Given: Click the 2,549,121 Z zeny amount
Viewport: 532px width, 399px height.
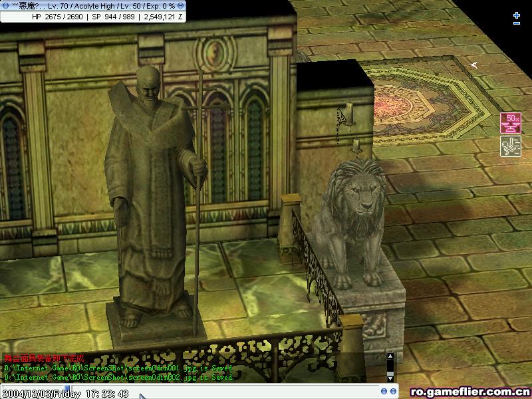Looking at the screenshot, I should pos(163,17).
